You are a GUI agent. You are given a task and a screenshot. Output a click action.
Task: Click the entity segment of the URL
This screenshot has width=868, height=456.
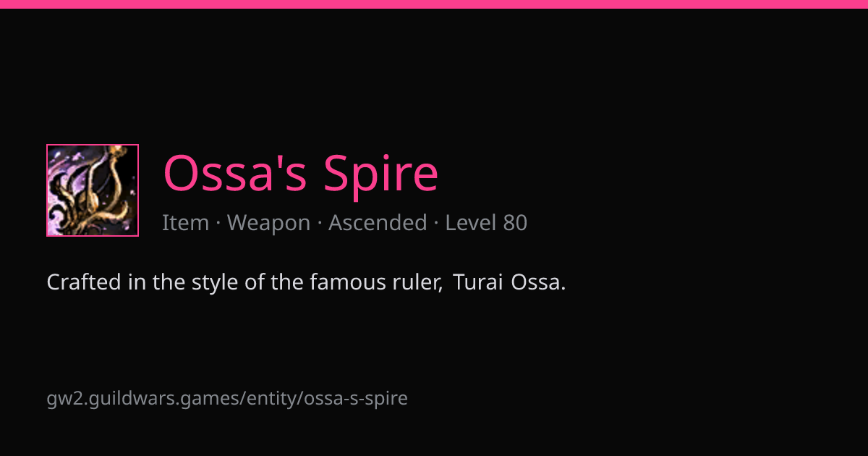(x=273, y=399)
